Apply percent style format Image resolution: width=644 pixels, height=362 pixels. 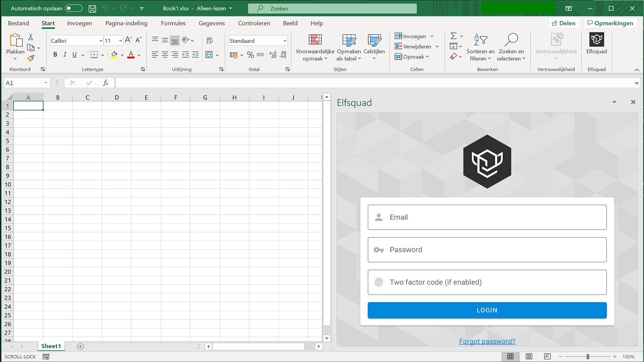[x=250, y=55]
